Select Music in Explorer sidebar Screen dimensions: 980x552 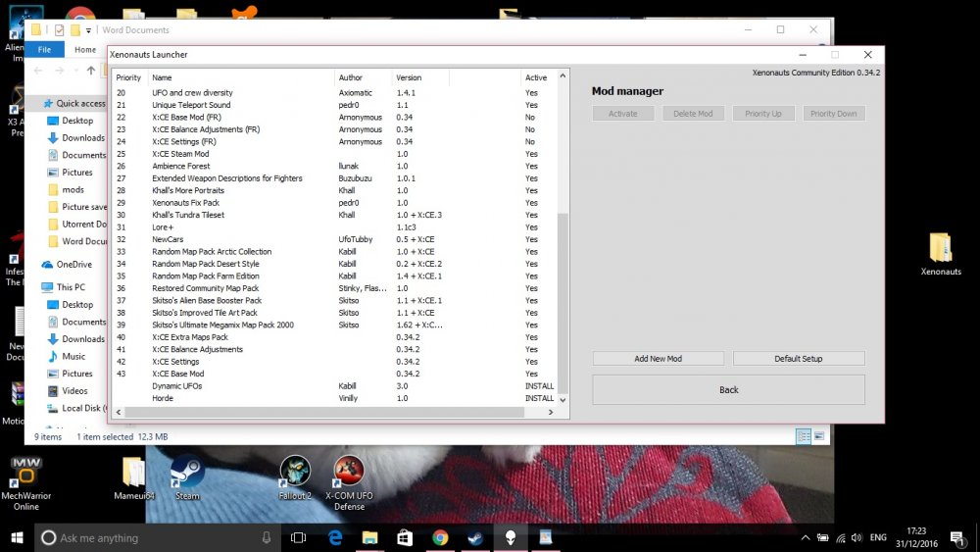click(67, 356)
